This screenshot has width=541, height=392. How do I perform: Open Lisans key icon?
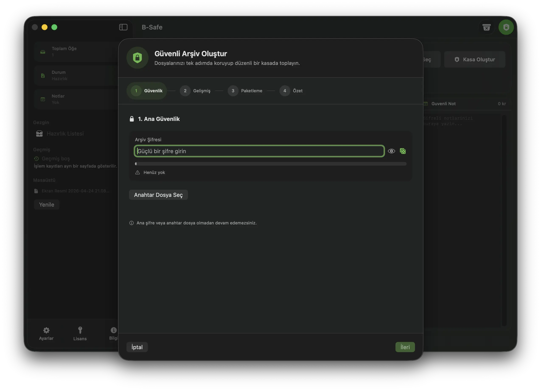pos(80,330)
